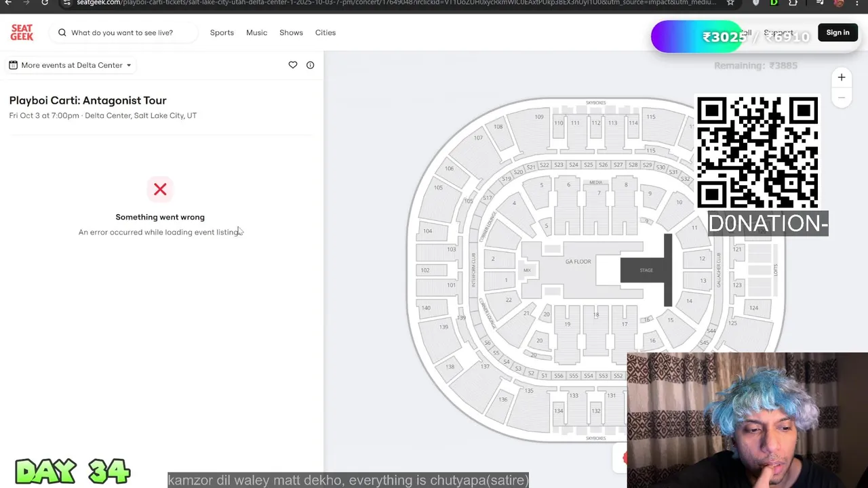Click the search magnifier icon
The width and height of the screenshot is (868, 488).
(62, 33)
